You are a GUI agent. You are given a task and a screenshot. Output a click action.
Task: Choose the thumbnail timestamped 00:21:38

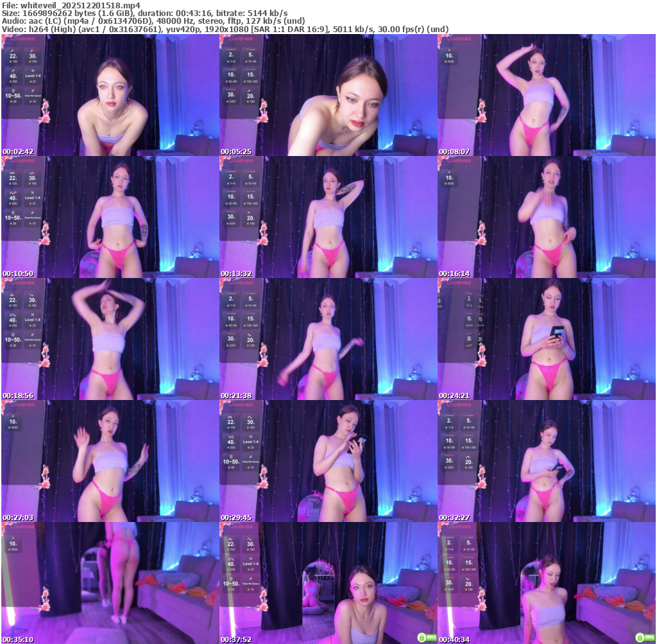pos(328,339)
